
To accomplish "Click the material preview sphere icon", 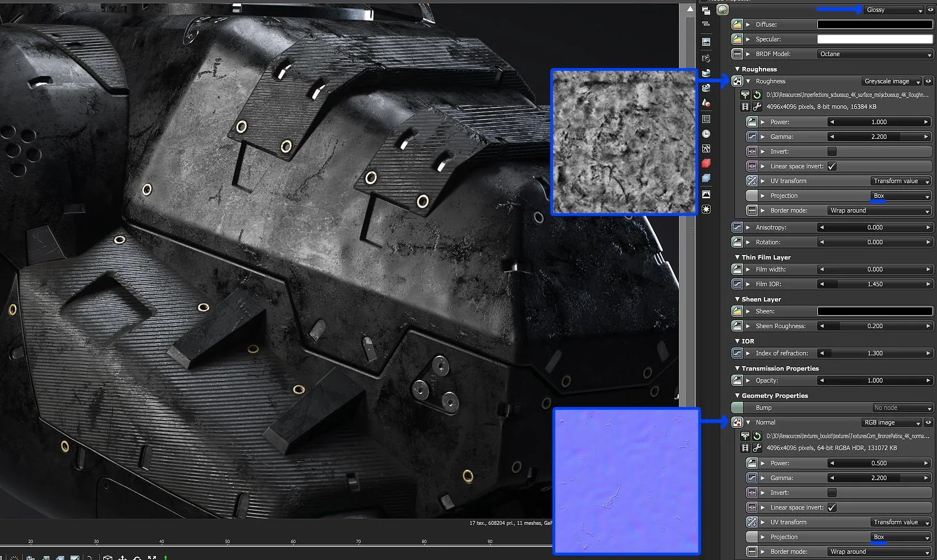I will coord(723,10).
